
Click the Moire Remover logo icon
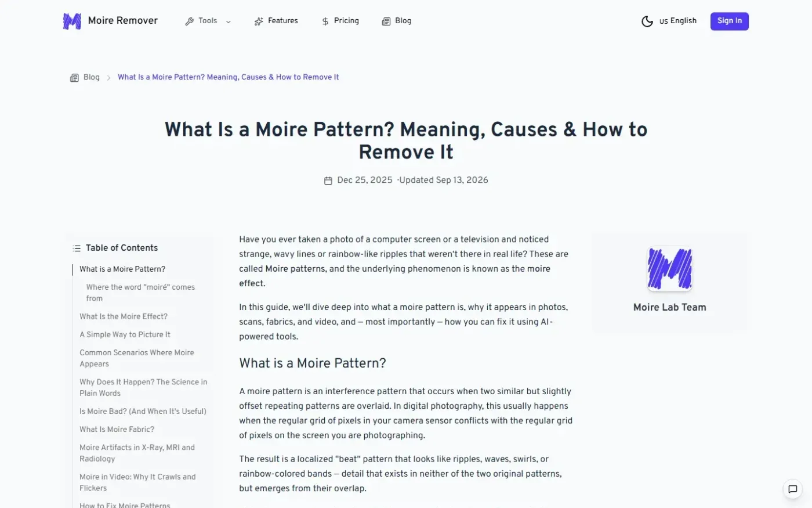(72, 21)
